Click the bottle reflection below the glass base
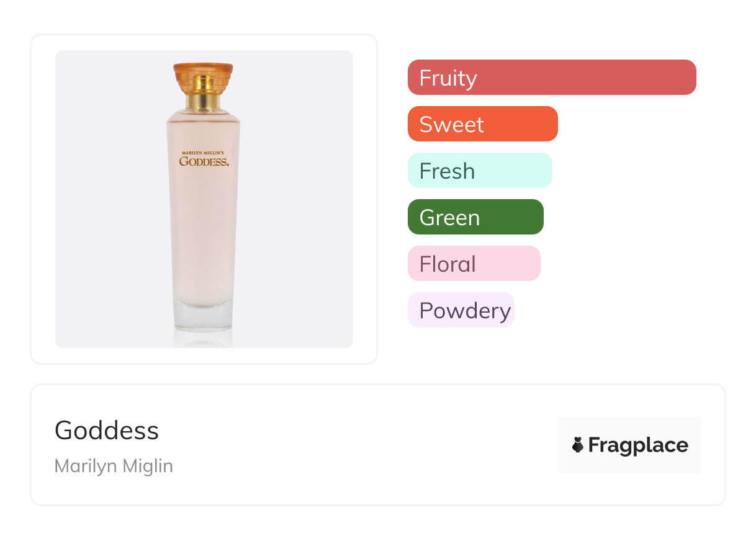 coord(203,338)
